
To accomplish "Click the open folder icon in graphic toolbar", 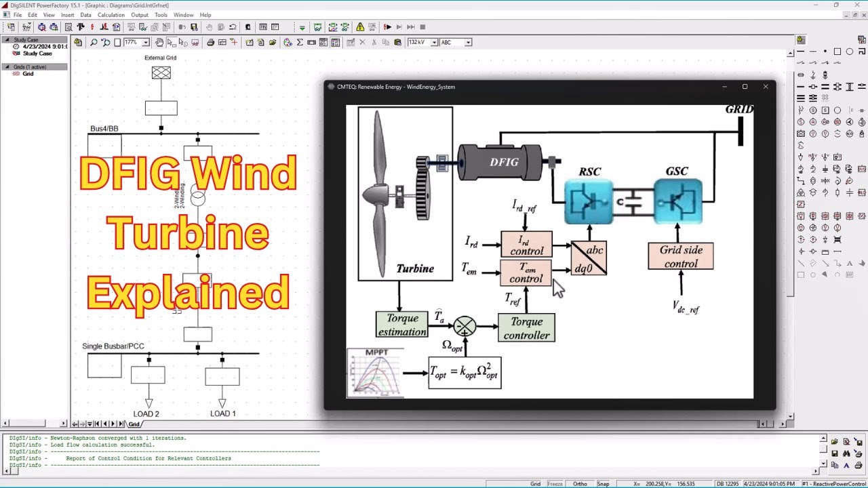I will click(273, 42).
